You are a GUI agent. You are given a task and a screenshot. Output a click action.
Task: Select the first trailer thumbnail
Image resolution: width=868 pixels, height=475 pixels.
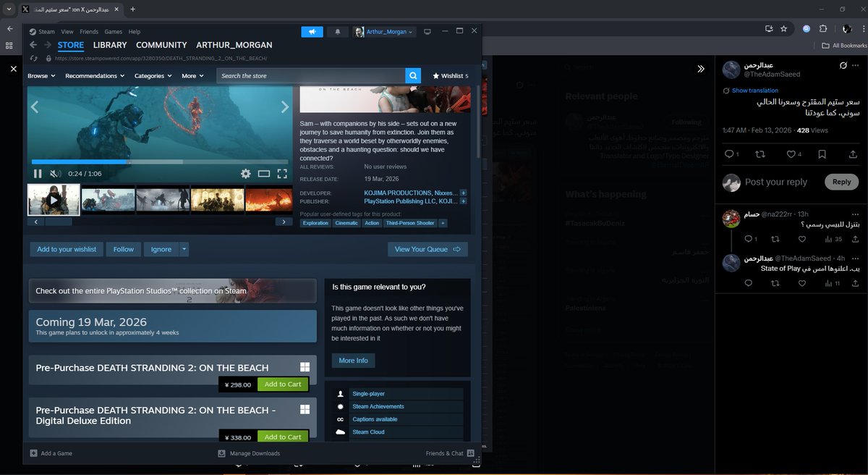tap(54, 199)
